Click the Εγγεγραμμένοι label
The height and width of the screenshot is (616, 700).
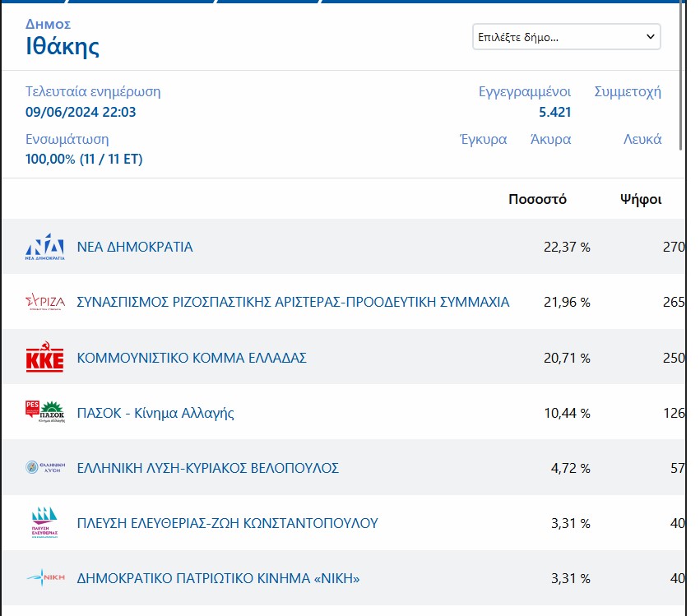(525, 92)
